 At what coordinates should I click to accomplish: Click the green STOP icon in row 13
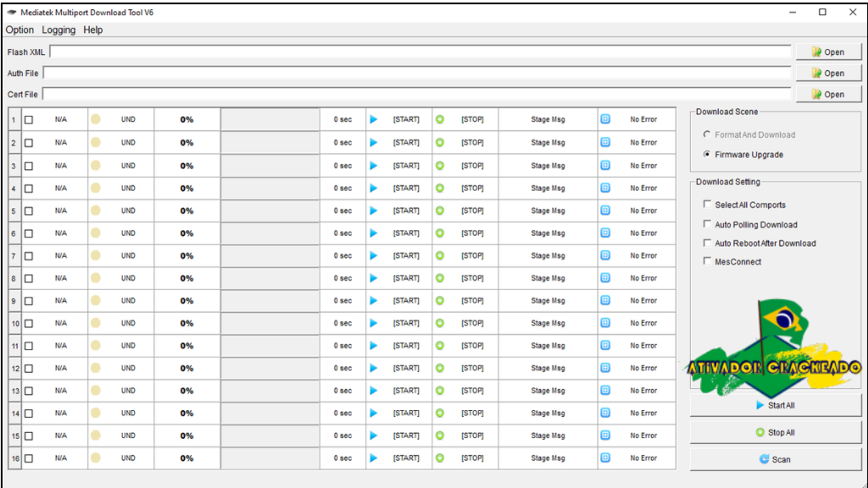pos(440,391)
